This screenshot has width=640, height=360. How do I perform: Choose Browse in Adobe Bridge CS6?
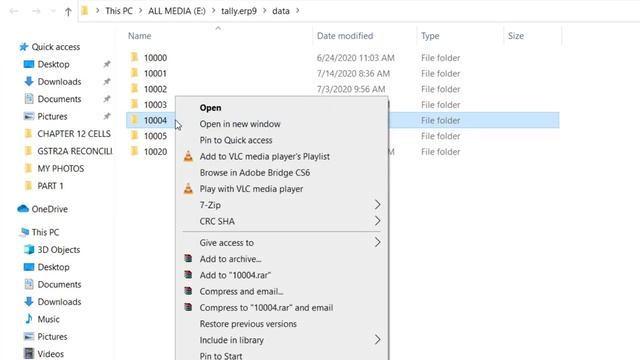pos(282,173)
